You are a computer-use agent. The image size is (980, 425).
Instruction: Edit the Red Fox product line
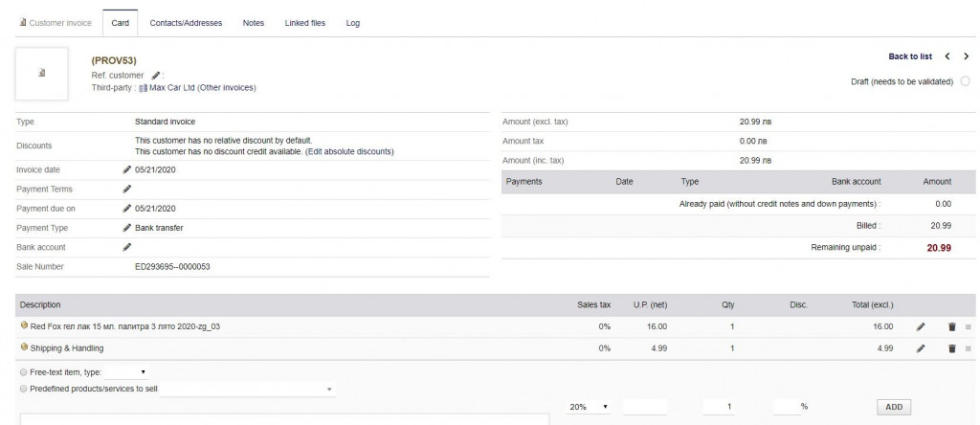(x=921, y=326)
